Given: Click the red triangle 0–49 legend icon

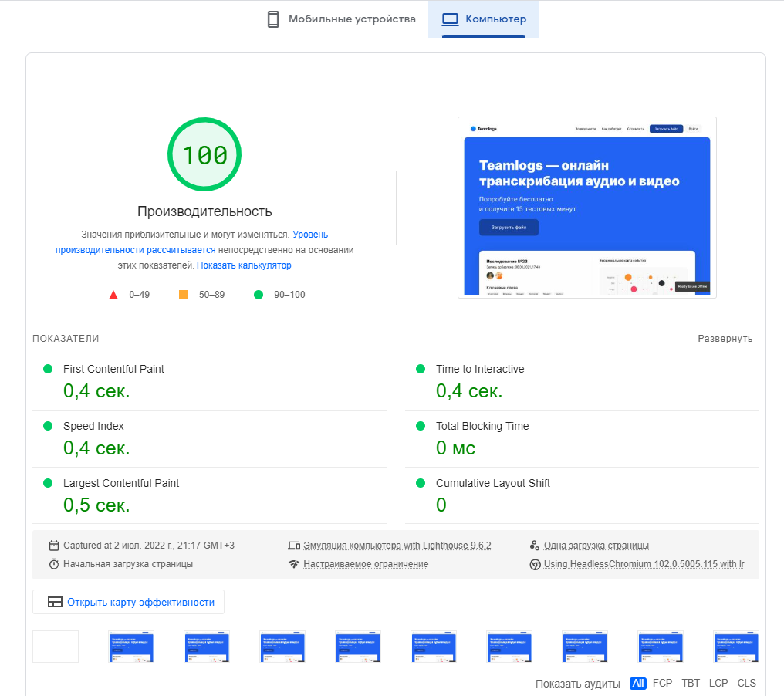Looking at the screenshot, I should coord(113,295).
